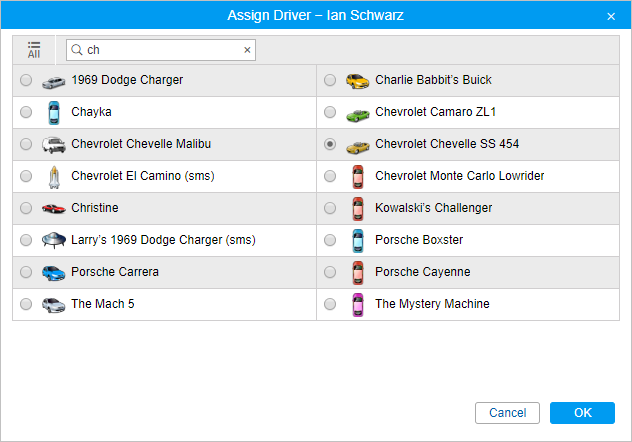Click the All list filter button
Viewport: 632px width, 442px height.
[34, 50]
